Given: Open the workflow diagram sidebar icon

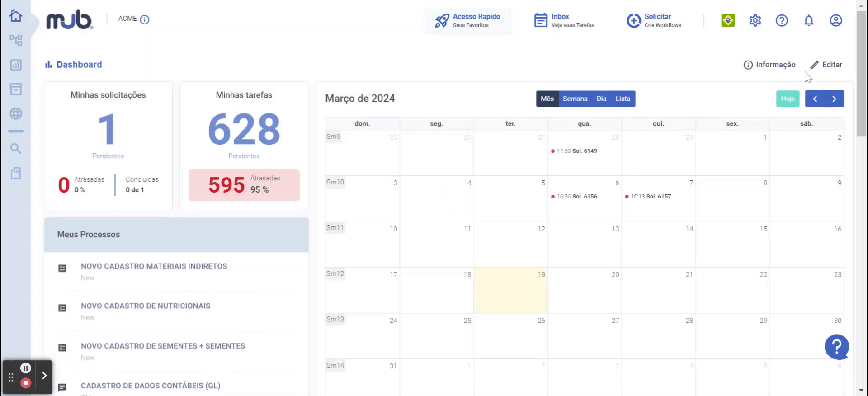Looking at the screenshot, I should [x=16, y=40].
